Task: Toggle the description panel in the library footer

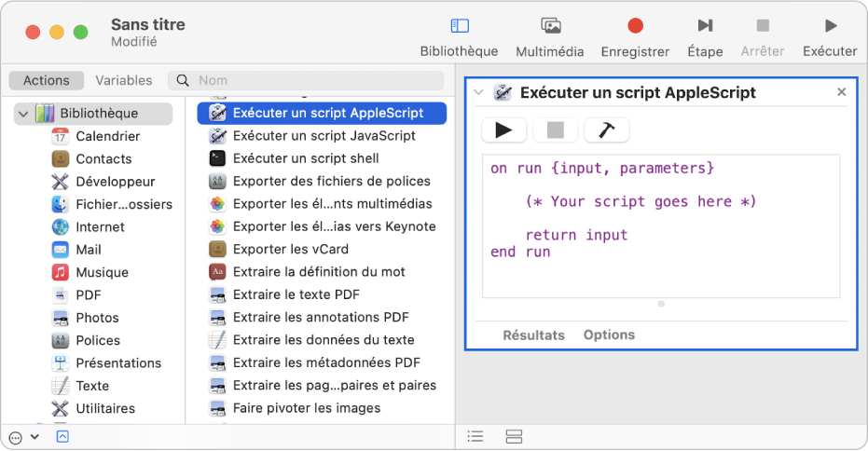Action: pos(62,436)
